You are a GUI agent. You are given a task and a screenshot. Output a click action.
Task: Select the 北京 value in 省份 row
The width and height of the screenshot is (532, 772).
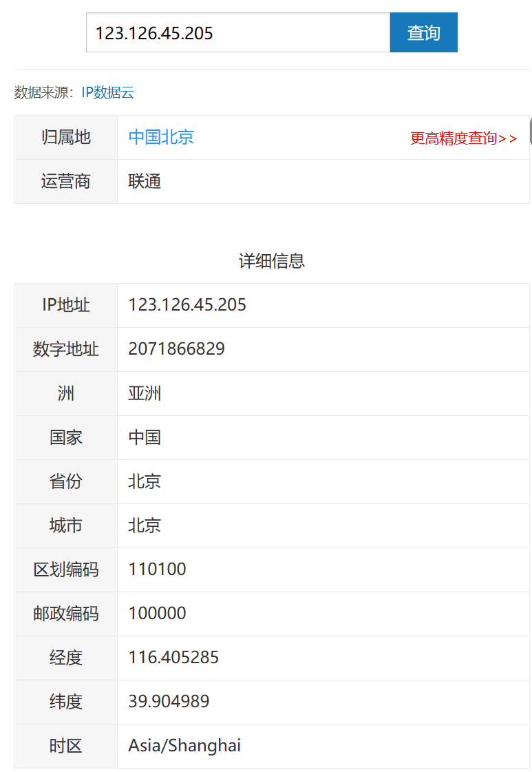(145, 481)
